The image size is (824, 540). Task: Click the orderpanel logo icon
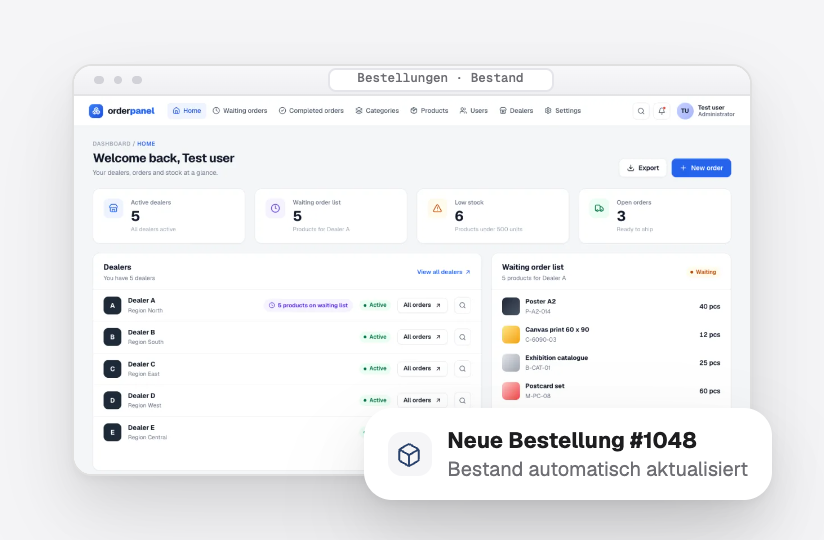(96, 111)
